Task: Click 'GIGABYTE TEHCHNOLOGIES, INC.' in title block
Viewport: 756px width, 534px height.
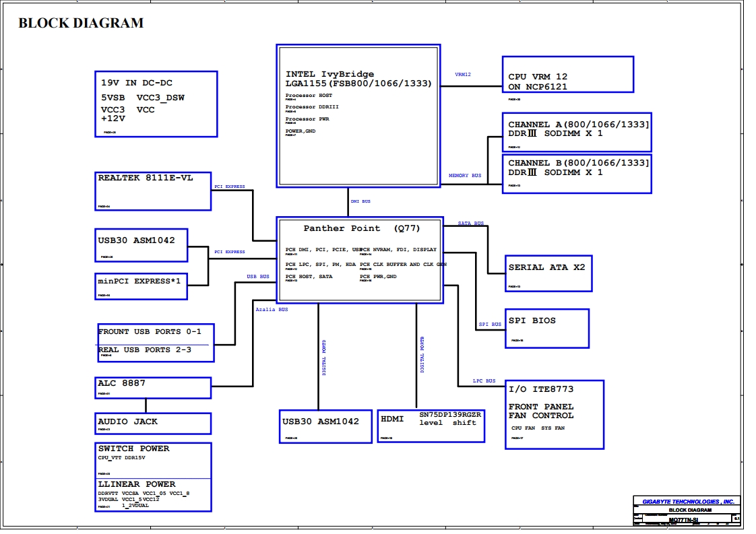Action: click(x=688, y=502)
